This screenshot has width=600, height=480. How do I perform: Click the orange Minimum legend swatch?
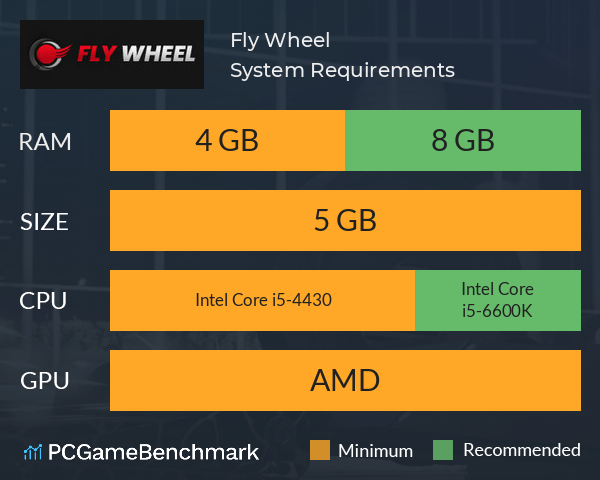320,450
